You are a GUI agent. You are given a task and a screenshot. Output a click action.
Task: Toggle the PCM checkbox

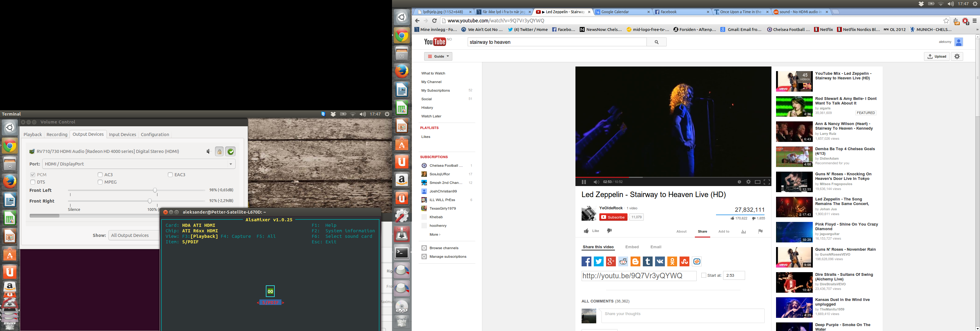coord(33,175)
